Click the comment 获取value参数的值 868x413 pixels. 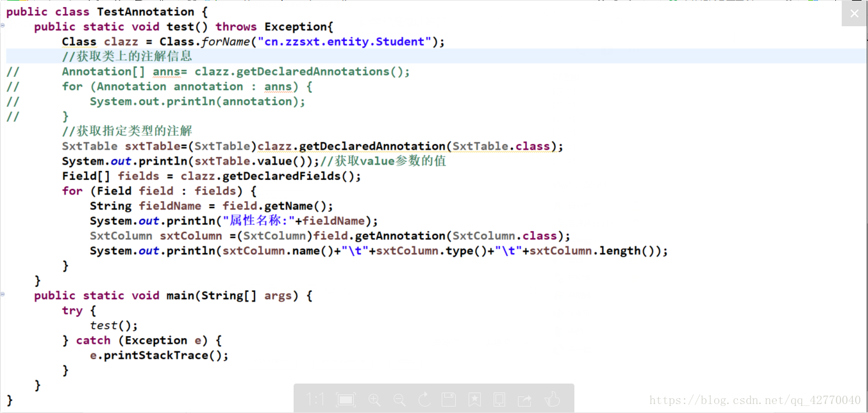point(383,161)
